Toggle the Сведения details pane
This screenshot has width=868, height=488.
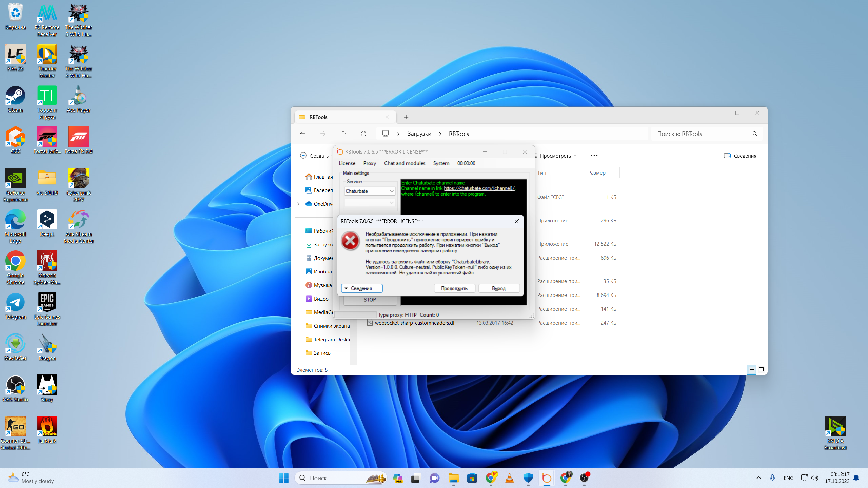click(x=741, y=156)
